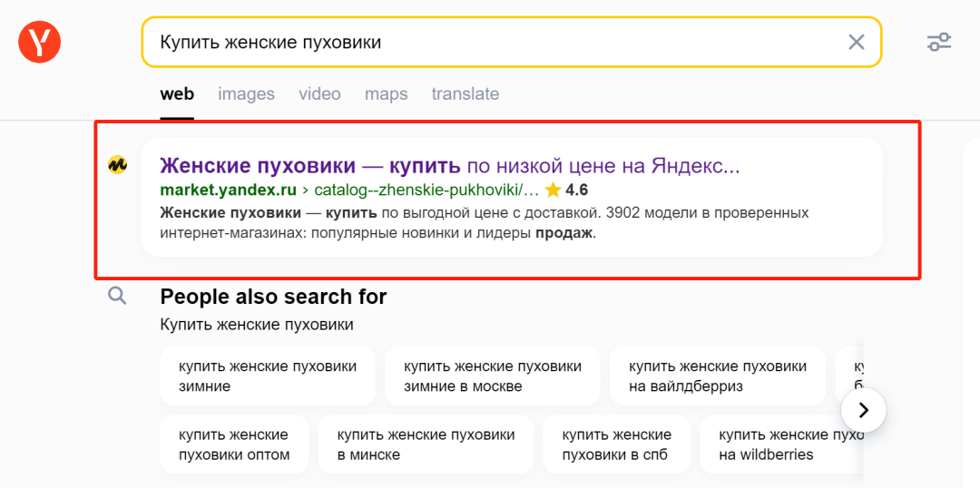Open search settings filter icon

pos(938,42)
